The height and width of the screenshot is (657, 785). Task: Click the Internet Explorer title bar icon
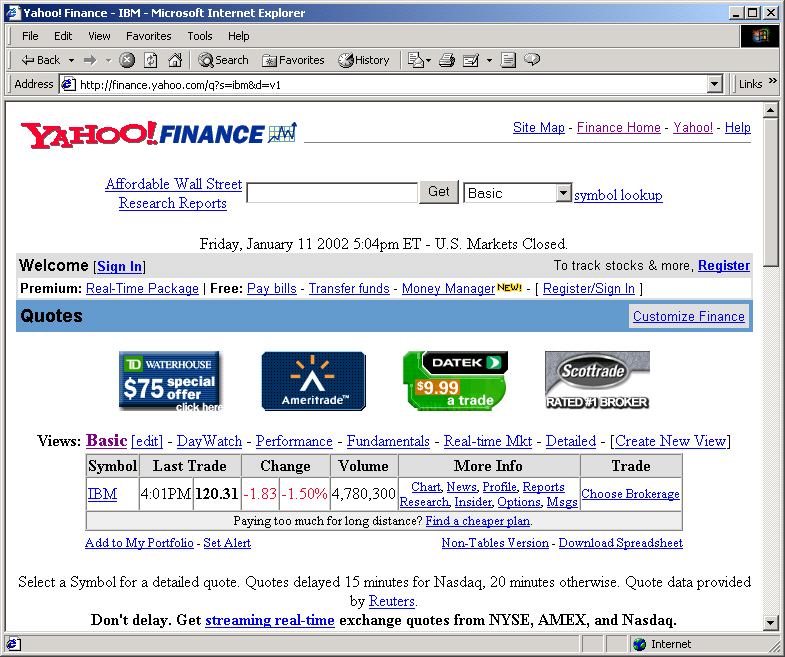pyautogui.click(x=13, y=13)
